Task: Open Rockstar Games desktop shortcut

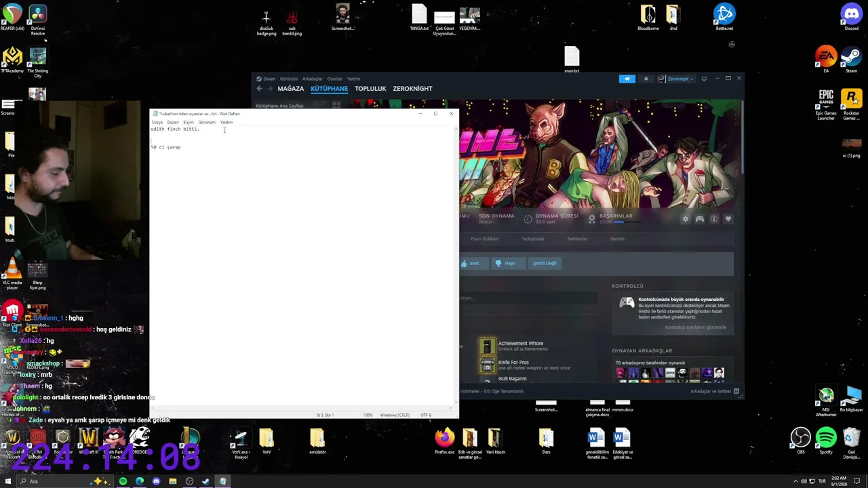Action: click(851, 104)
